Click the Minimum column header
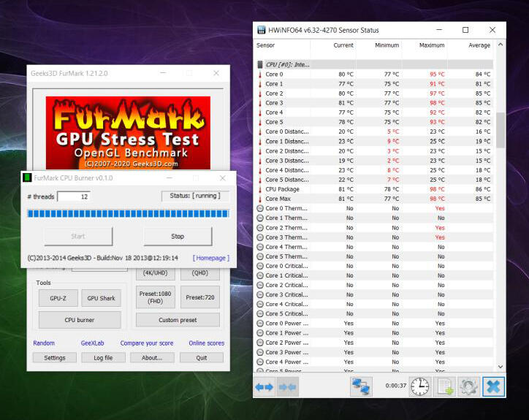Viewport: 529px width, 420px height. [x=387, y=45]
